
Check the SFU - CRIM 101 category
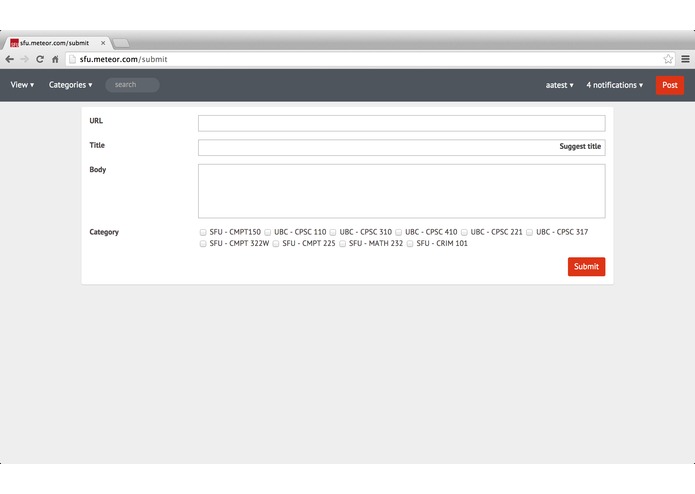tap(410, 244)
